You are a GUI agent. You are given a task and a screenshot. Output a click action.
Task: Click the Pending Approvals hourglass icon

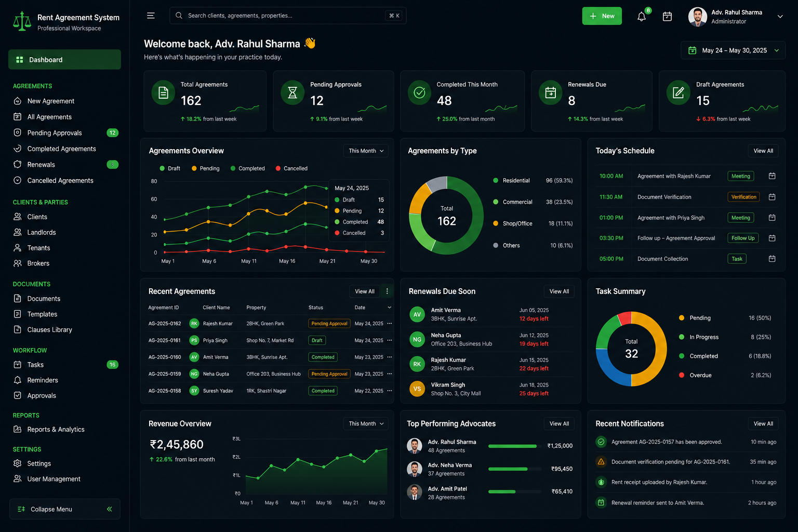click(x=292, y=93)
